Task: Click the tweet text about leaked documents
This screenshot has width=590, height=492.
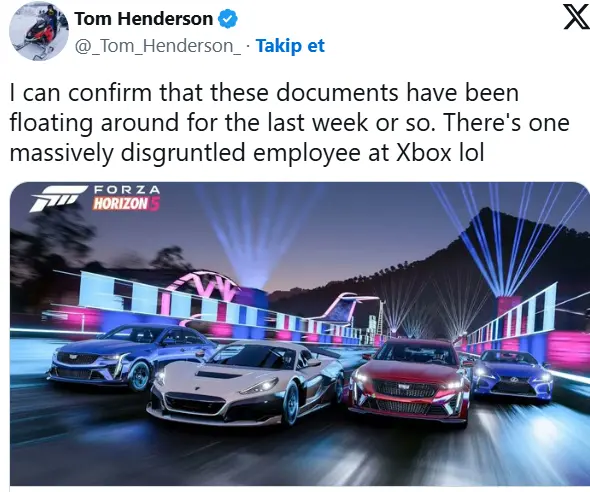Action: tap(289, 123)
